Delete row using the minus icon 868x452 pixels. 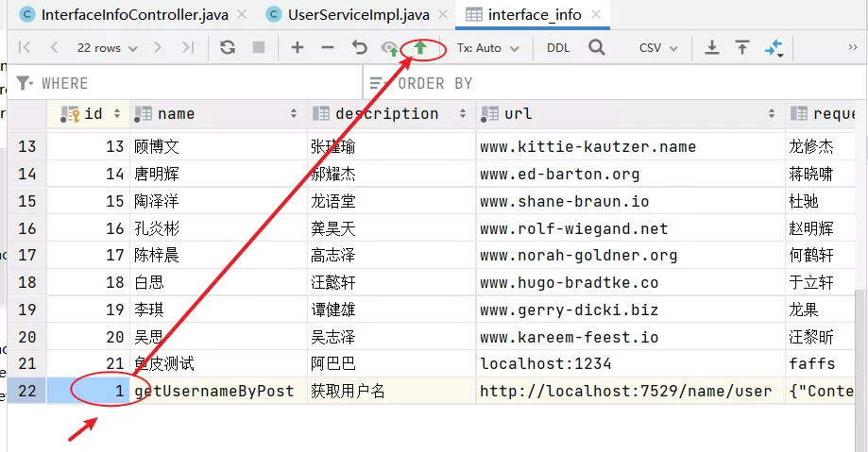click(328, 47)
